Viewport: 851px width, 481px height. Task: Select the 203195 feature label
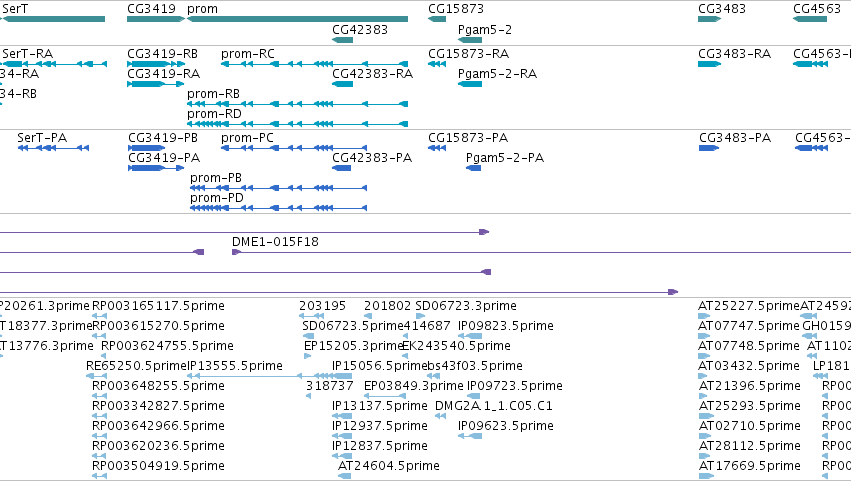(322, 306)
